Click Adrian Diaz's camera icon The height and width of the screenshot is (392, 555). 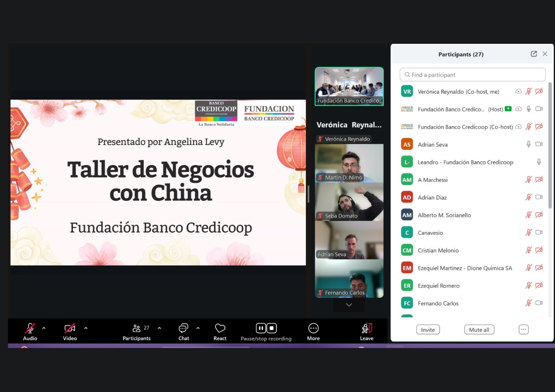tap(539, 197)
